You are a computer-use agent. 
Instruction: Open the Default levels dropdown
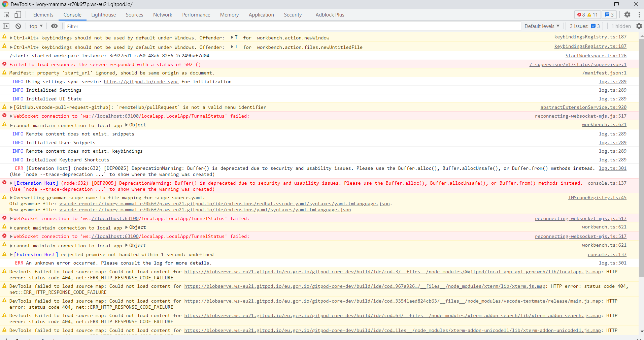pos(541,26)
